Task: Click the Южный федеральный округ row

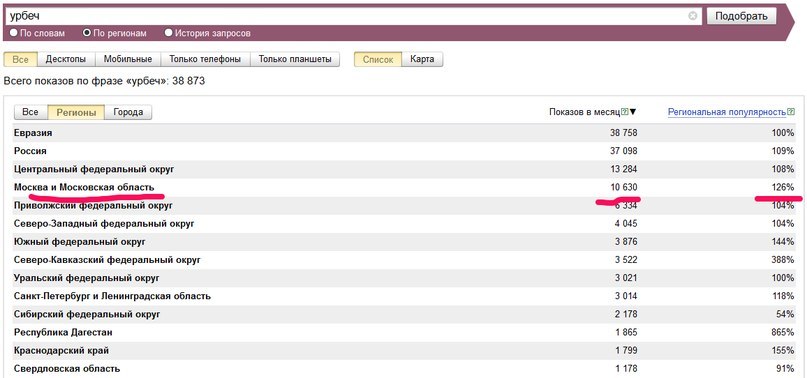Action: pos(404,242)
